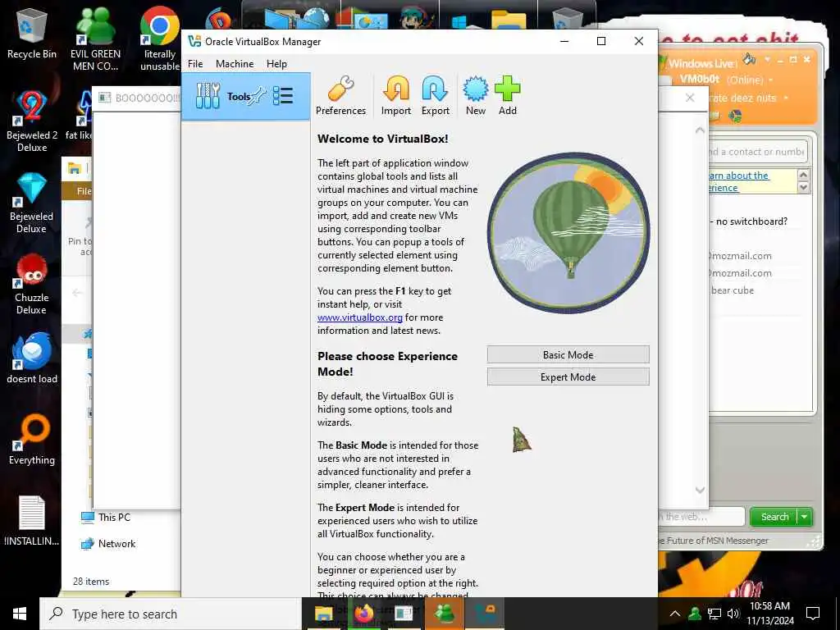Switch to Messenger taskbar button
The width and height of the screenshot is (840, 630).
point(444,614)
